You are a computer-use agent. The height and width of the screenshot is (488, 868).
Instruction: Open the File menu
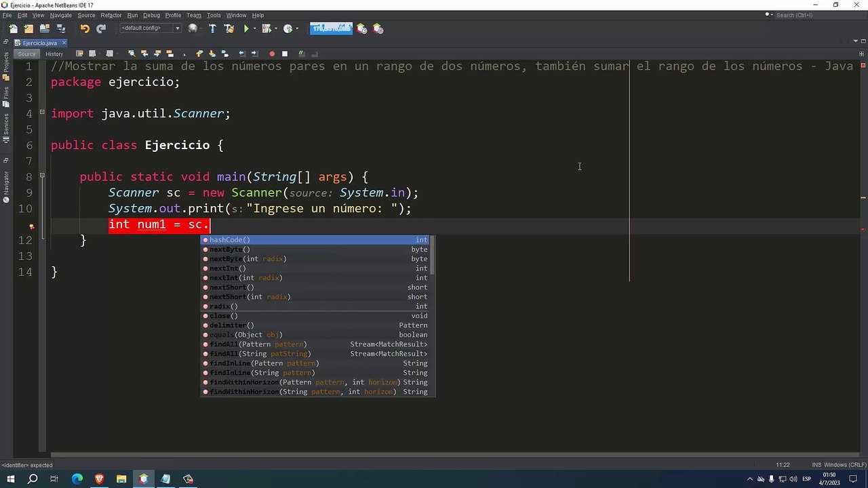tap(7, 15)
